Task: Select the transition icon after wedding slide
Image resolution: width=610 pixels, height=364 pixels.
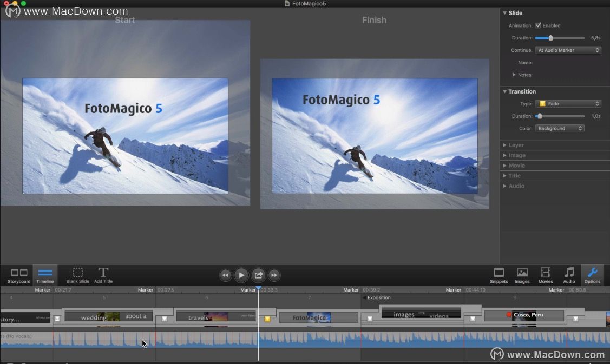Action: (x=165, y=319)
